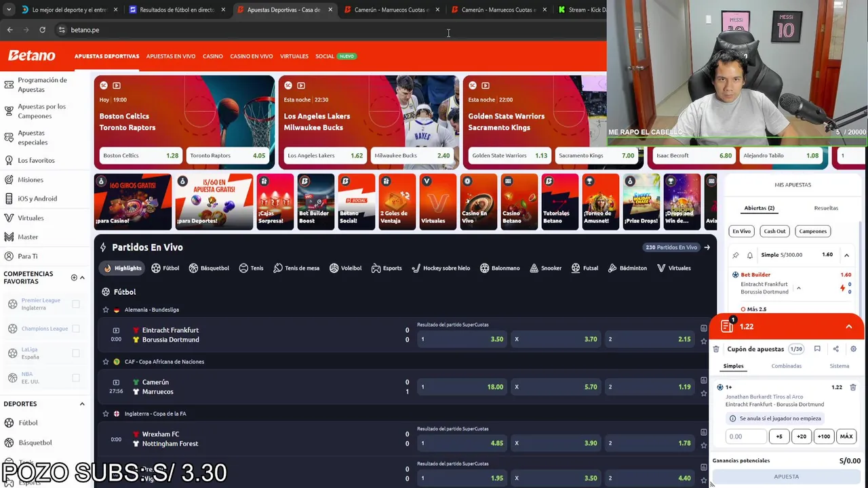Image resolution: width=868 pixels, height=488 pixels.
Task: Collapse Eintracht Frankfurt Bet Builder details
Action: (798, 288)
